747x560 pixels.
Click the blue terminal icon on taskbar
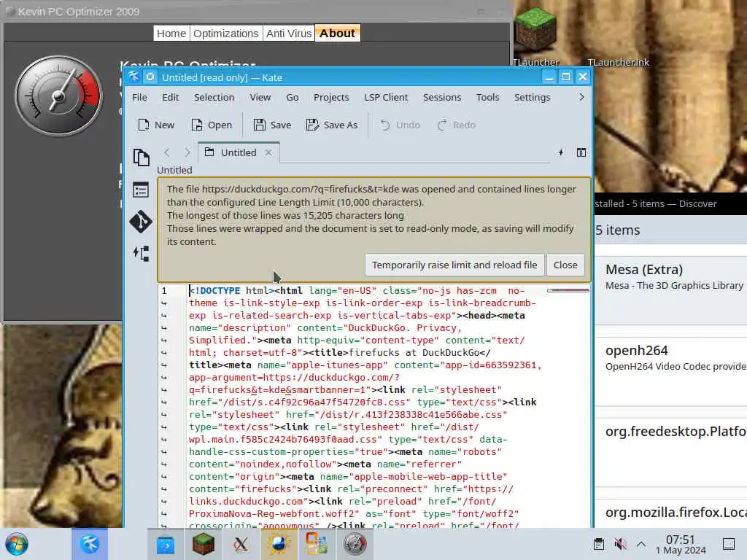166,544
